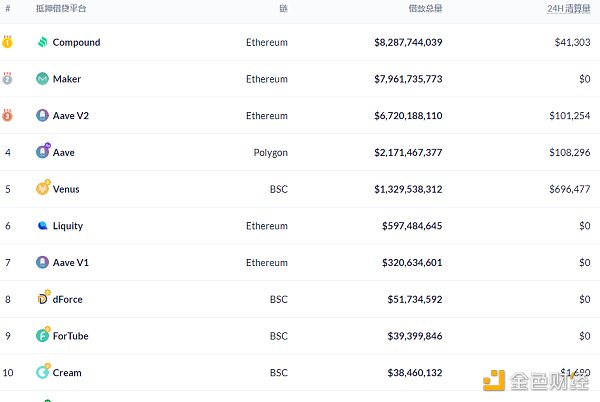Click the Maker platform logo icon
The image size is (600, 402).
point(42,79)
